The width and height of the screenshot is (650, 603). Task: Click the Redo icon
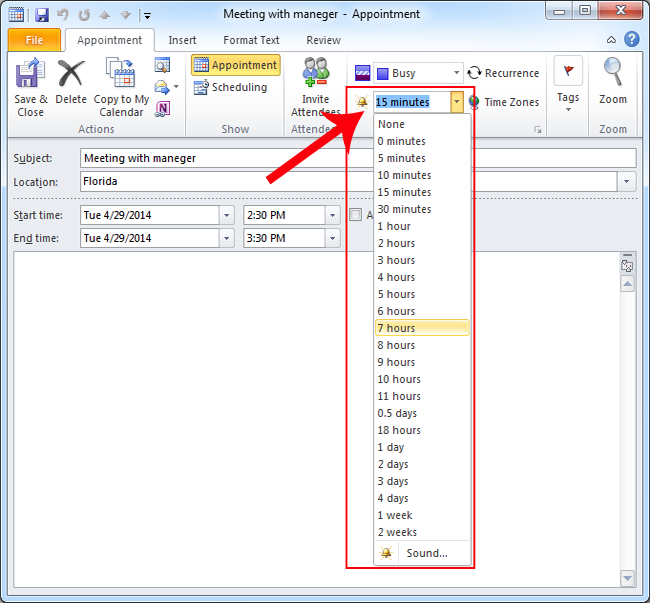(84, 15)
